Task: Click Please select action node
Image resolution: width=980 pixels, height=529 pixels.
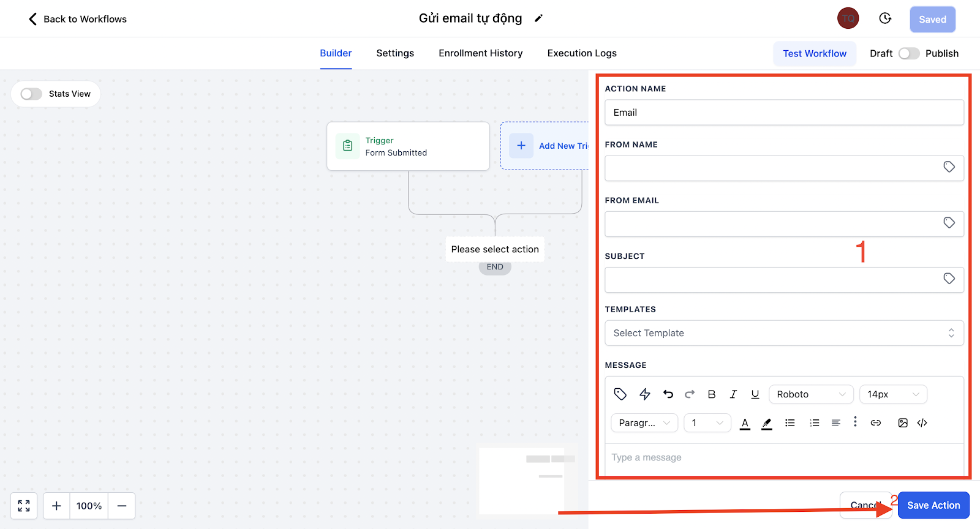Action: [495, 249]
